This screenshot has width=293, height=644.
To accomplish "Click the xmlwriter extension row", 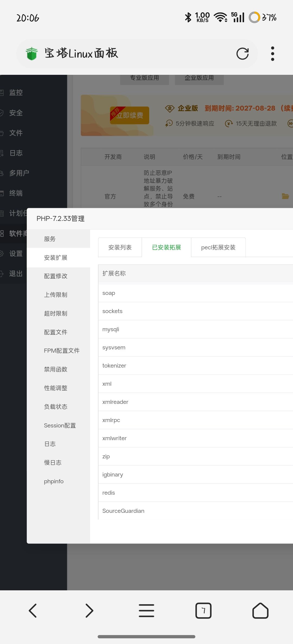I will click(x=196, y=438).
